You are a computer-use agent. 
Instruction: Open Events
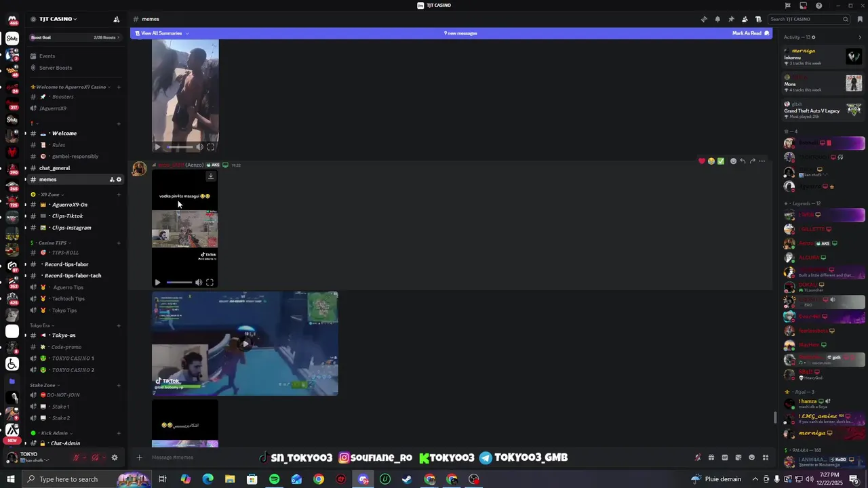pyautogui.click(x=75, y=56)
